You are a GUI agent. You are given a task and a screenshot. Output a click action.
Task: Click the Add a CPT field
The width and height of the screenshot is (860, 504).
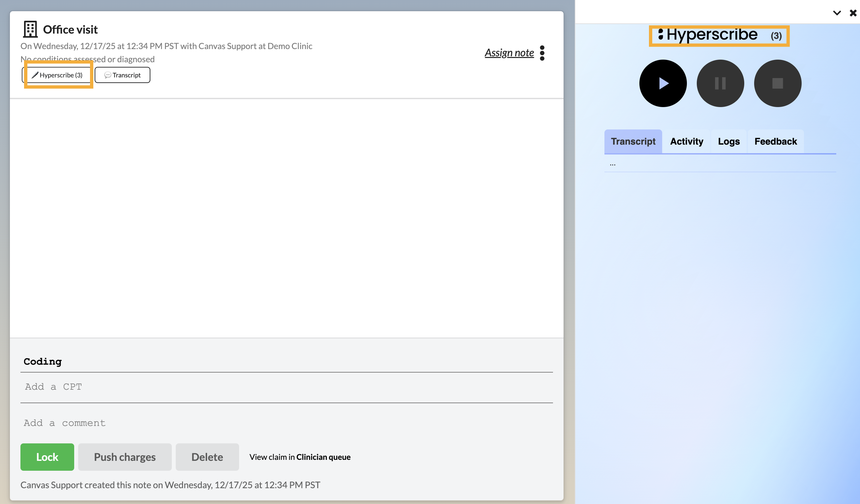click(286, 387)
